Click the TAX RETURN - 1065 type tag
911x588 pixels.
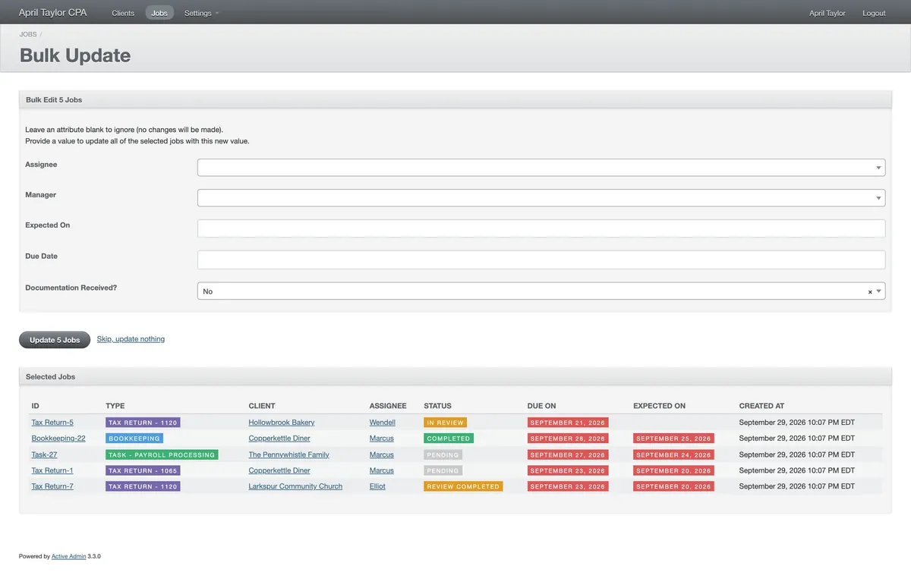coord(143,471)
